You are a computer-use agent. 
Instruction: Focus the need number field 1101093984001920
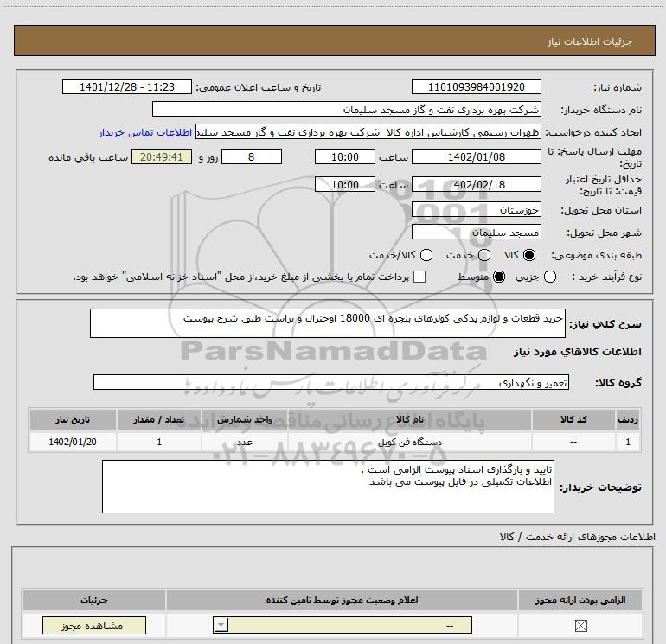476,86
